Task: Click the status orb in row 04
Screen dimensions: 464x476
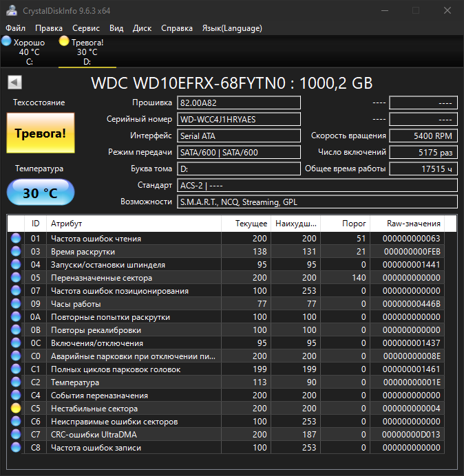Action: pyautogui.click(x=16, y=264)
